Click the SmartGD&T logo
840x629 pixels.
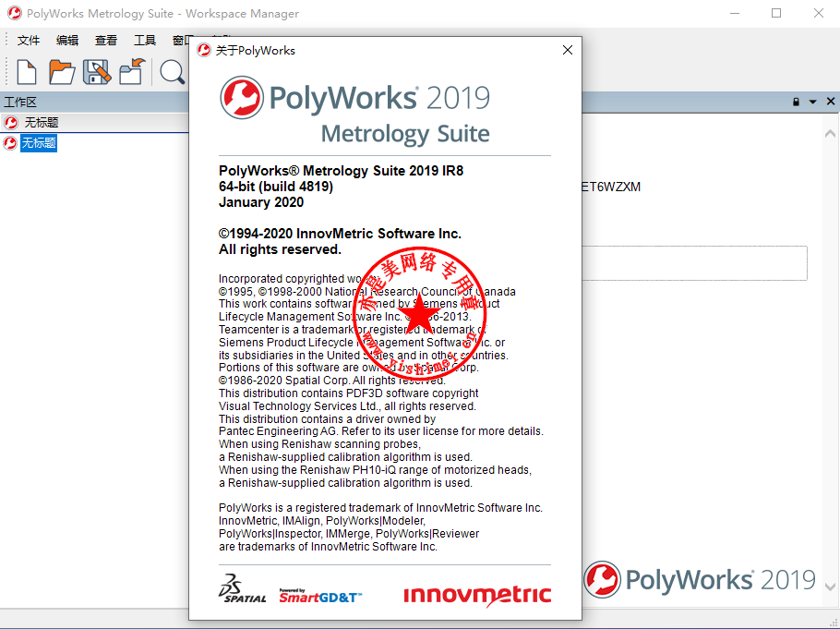[x=320, y=596]
